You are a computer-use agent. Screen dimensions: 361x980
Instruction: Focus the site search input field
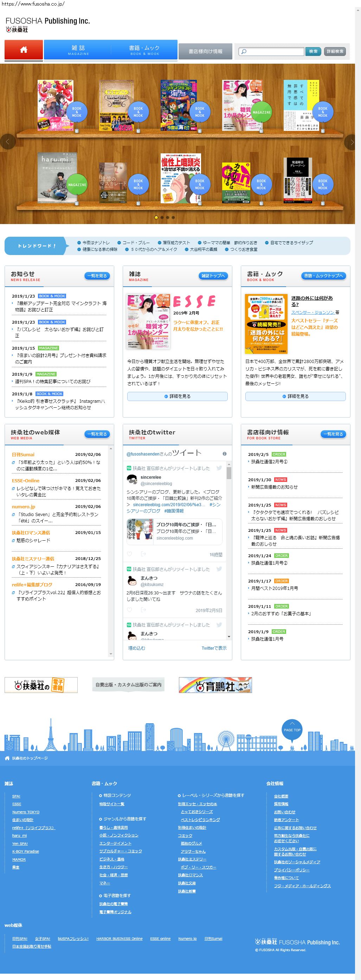click(x=271, y=51)
